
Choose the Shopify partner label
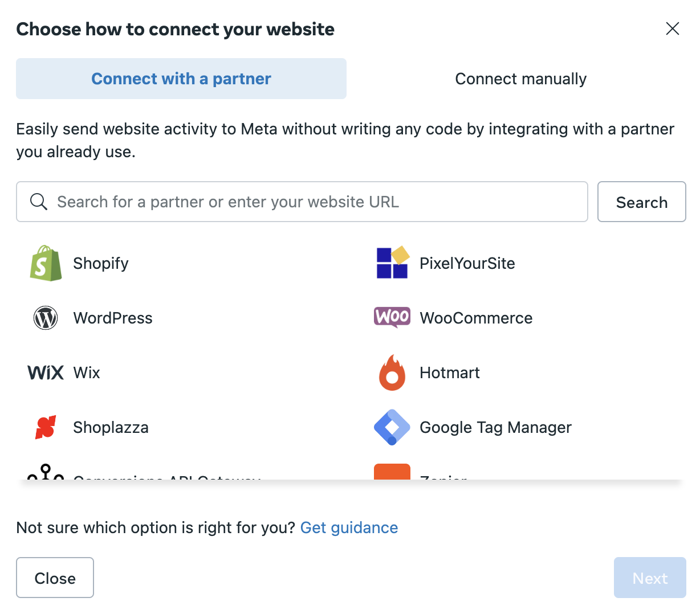pos(101,263)
